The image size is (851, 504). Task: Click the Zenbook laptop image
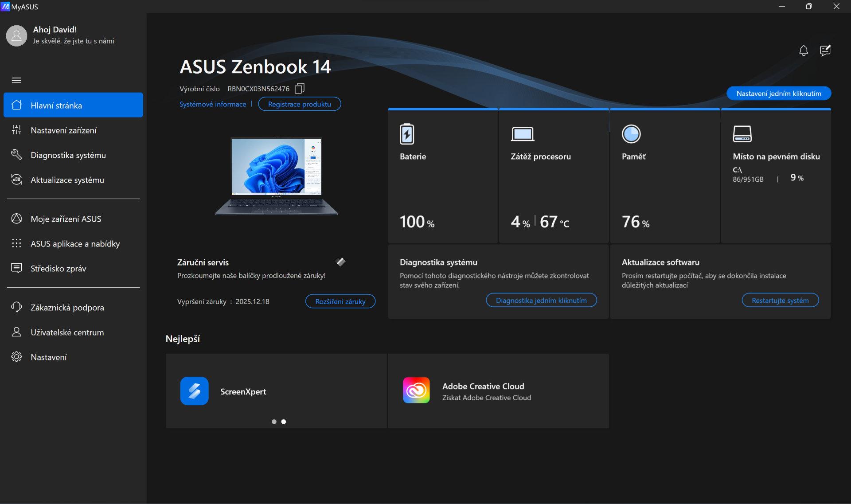276,176
